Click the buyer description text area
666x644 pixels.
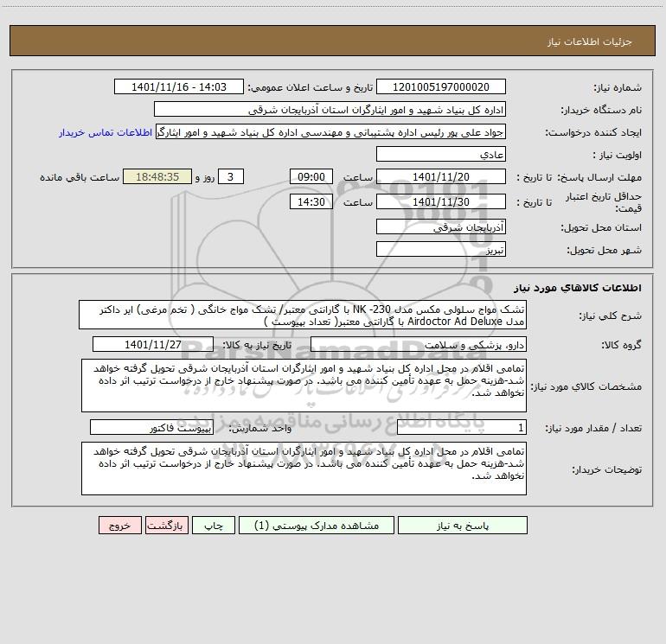(x=304, y=469)
